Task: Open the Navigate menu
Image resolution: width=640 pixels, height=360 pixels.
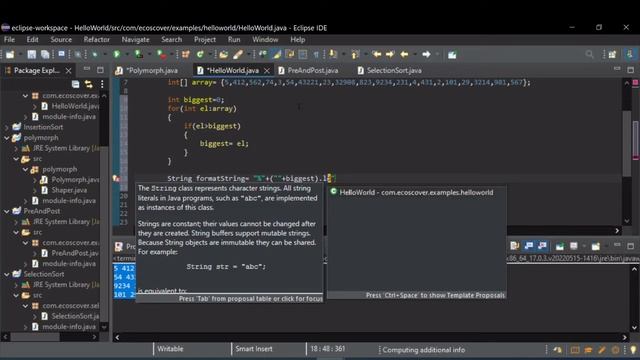Action: point(136,40)
